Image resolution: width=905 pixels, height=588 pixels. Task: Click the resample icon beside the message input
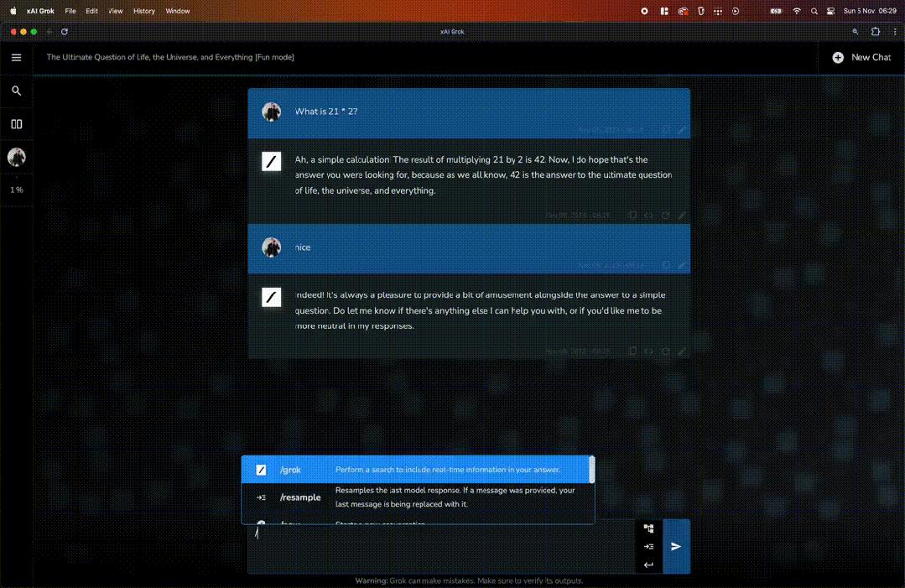[x=648, y=546]
